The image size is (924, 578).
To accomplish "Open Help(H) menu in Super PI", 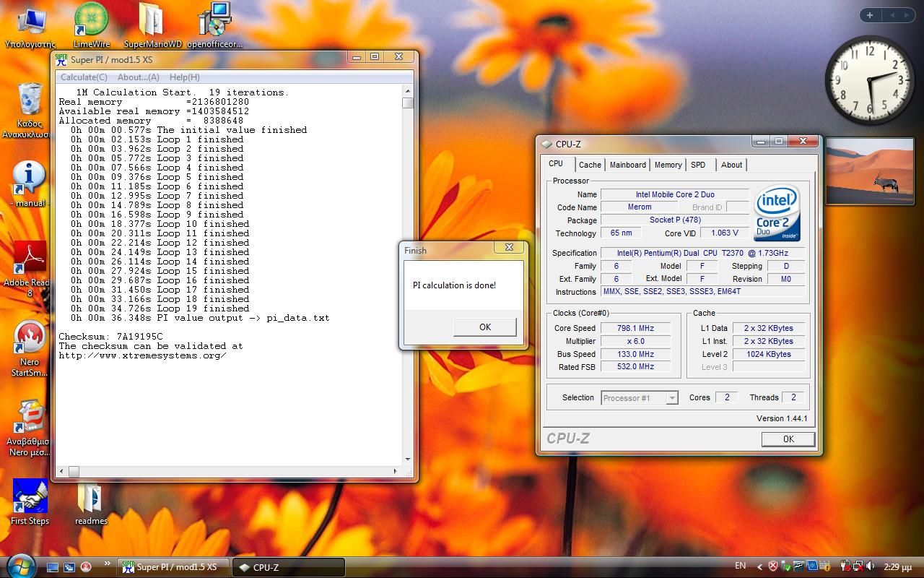I will click(184, 77).
